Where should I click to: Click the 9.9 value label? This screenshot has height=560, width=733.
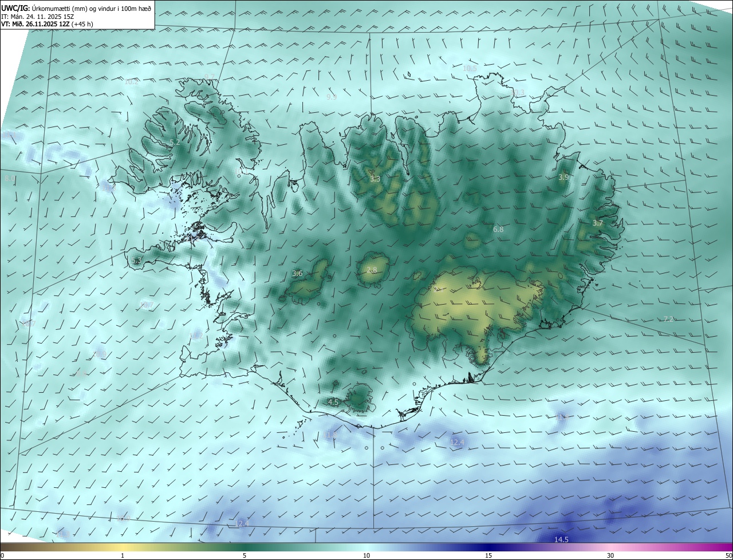(332, 97)
